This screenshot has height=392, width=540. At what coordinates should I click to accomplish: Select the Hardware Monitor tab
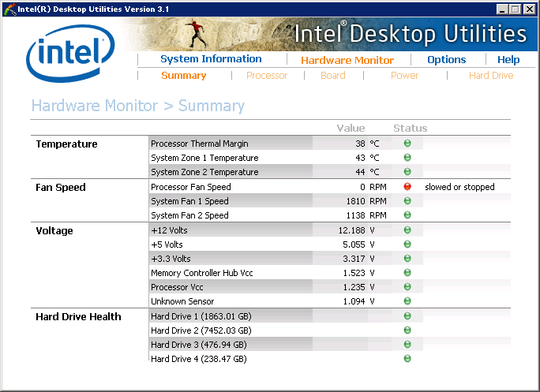point(347,60)
